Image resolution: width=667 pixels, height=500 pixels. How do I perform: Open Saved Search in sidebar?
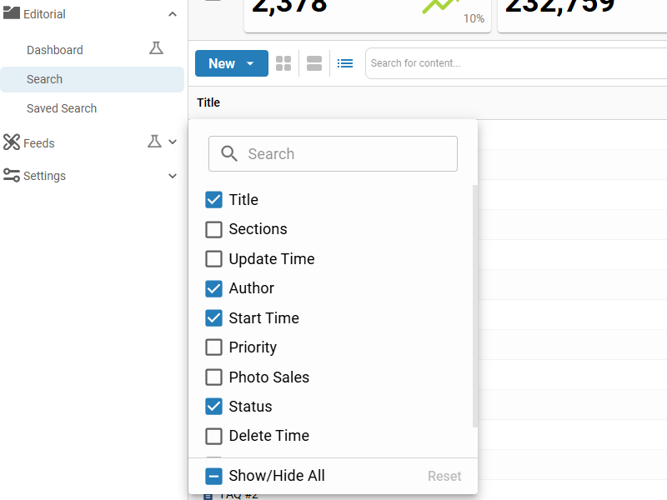(62, 108)
